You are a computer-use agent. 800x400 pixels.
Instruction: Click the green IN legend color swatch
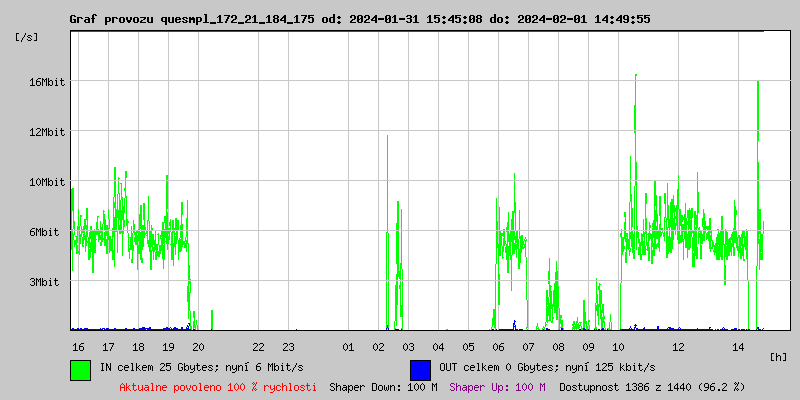pos(80,369)
